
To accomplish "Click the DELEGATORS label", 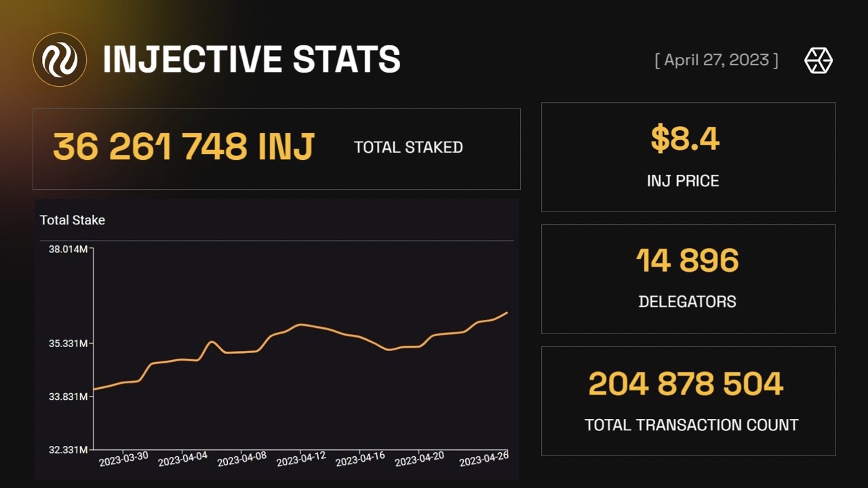I will (687, 302).
